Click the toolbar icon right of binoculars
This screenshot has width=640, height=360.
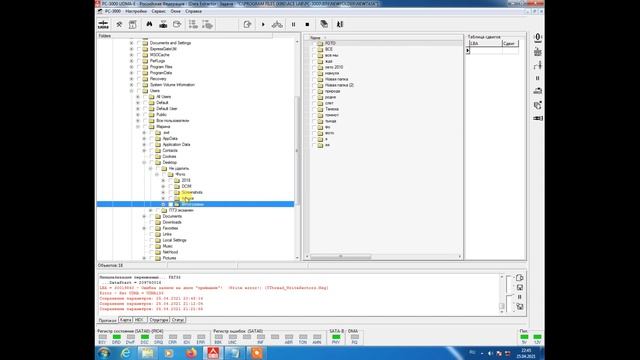pyautogui.click(x=163, y=24)
